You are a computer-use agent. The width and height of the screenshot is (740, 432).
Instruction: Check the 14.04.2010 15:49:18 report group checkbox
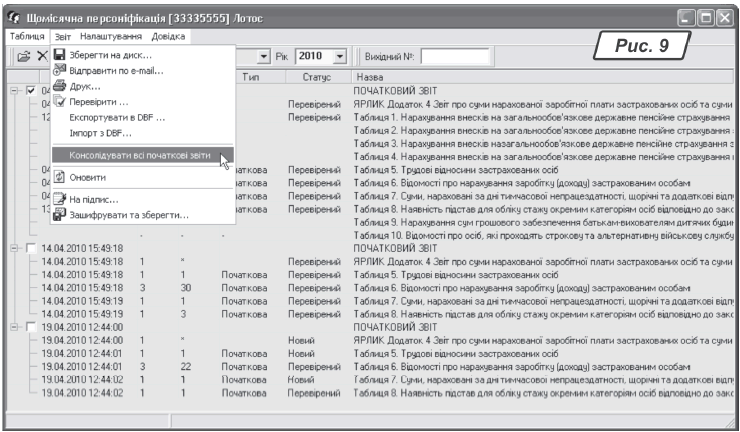point(31,247)
